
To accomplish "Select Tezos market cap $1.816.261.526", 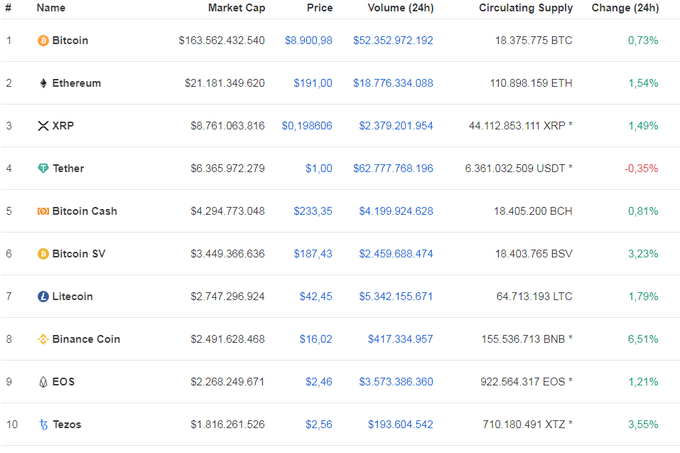I will 228,425.
